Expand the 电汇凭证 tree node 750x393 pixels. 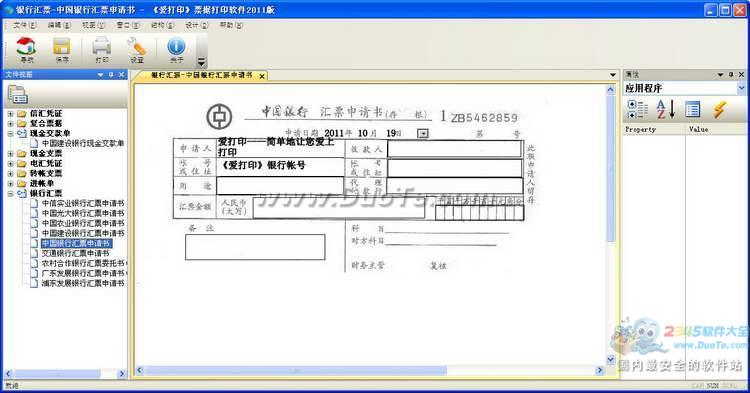11,164
